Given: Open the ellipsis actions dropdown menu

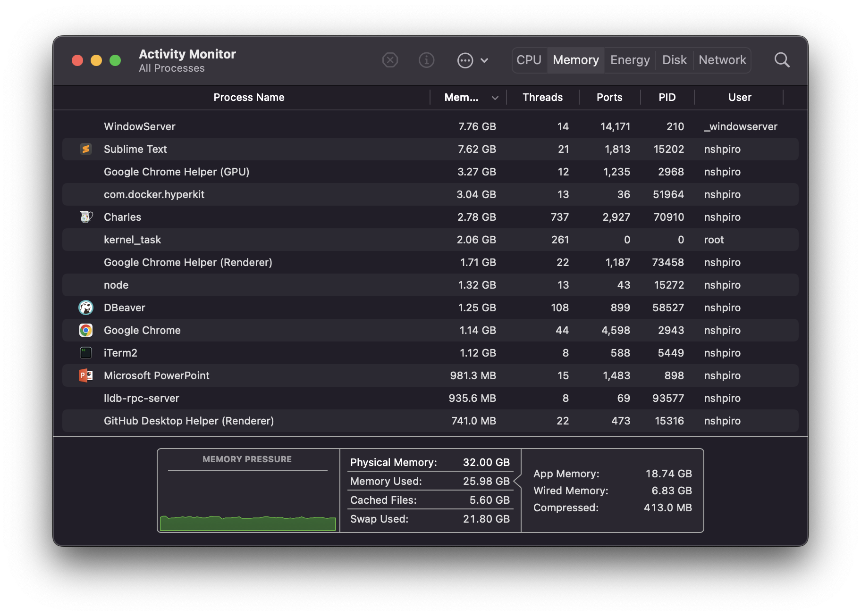Looking at the screenshot, I should 473,60.
